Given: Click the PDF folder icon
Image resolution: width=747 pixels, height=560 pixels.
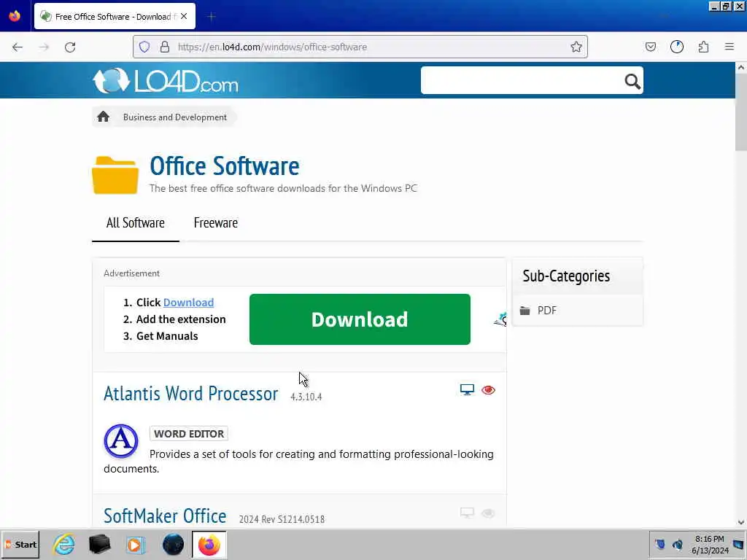Looking at the screenshot, I should click(x=525, y=311).
